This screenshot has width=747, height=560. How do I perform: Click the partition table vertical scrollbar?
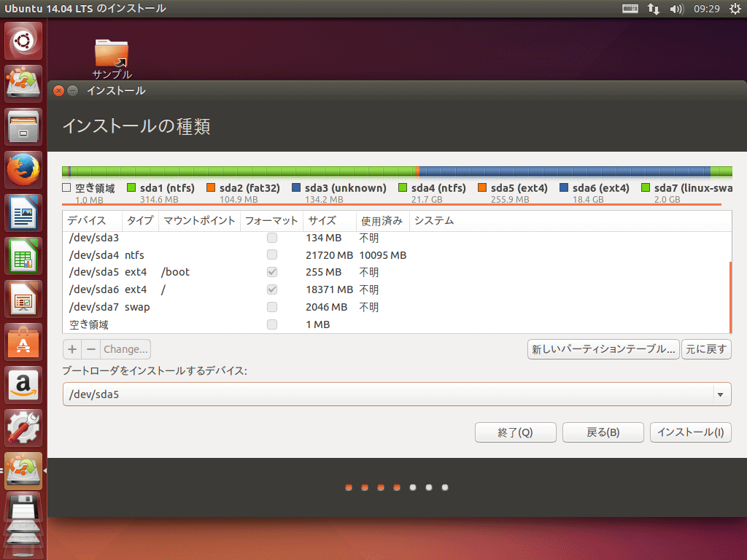(730, 297)
